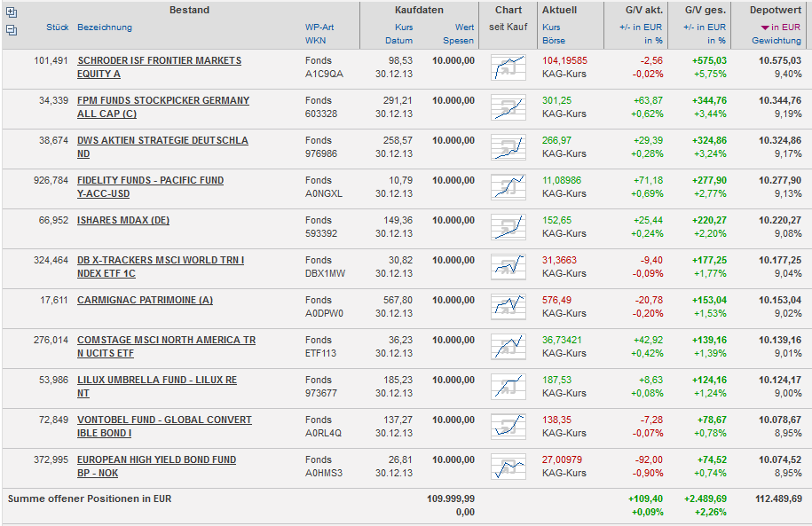Open the CARMIGNAC PATRIMOINE (A) link
This screenshot has height=526, width=812.
coord(145,300)
